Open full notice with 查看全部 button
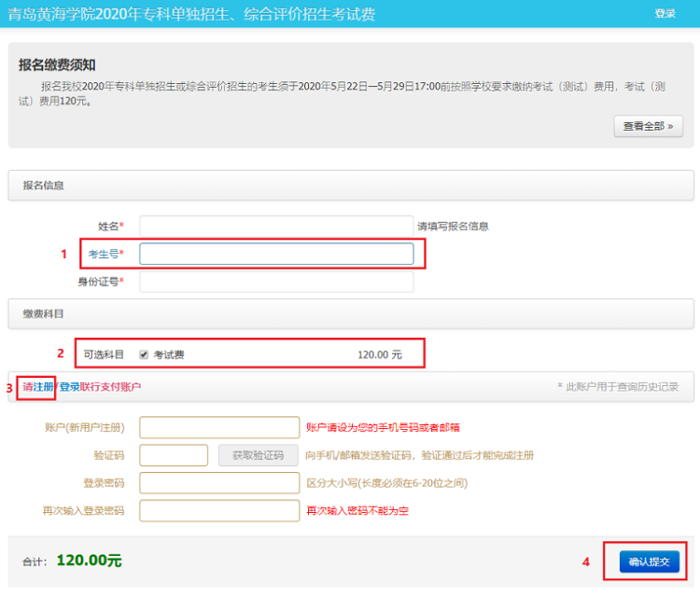This screenshot has height=596, width=700. [x=648, y=126]
